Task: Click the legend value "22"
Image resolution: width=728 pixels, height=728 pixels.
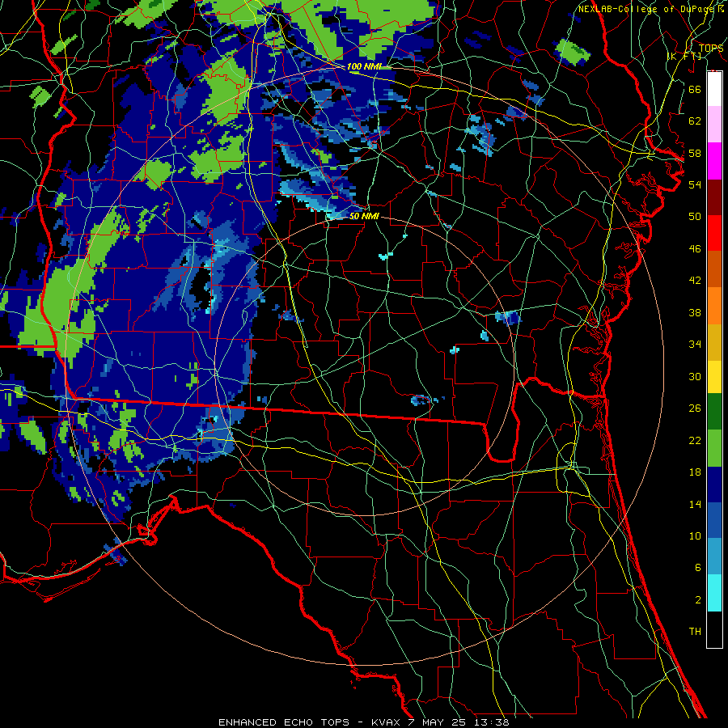Action: pos(695,440)
